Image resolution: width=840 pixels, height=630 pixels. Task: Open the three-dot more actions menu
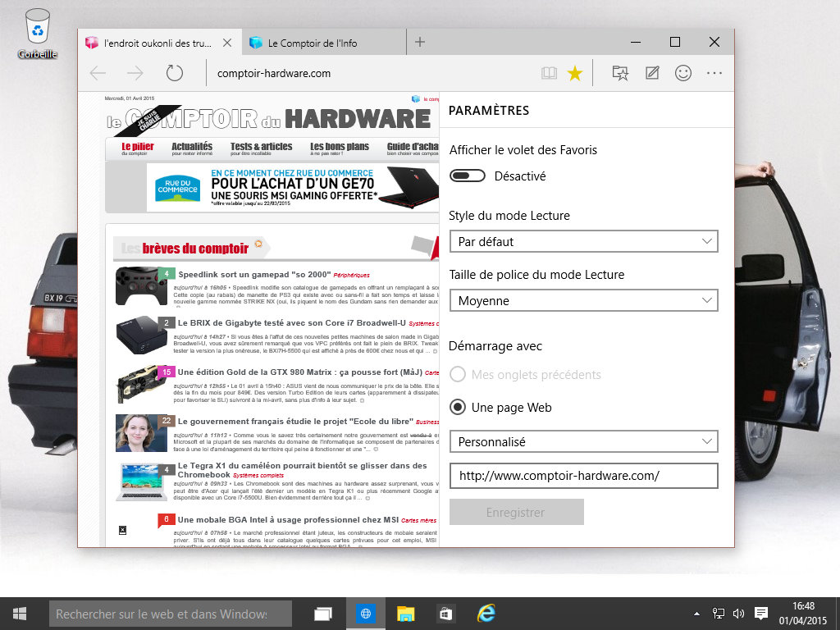point(714,73)
